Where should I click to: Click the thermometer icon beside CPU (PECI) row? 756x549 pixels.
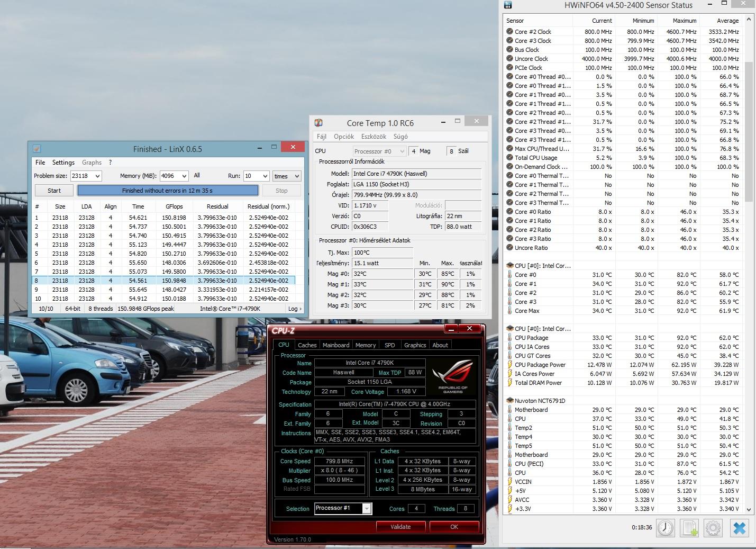coord(510,464)
